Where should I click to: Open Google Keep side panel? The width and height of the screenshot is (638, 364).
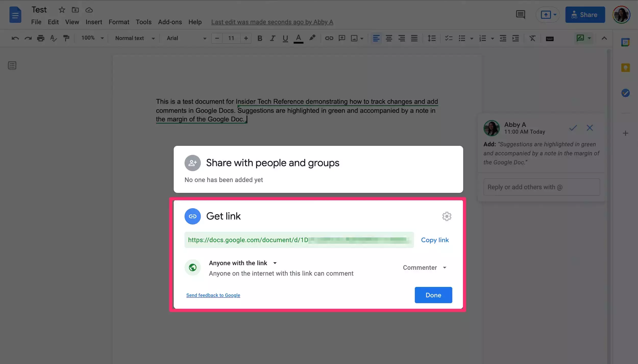point(625,68)
